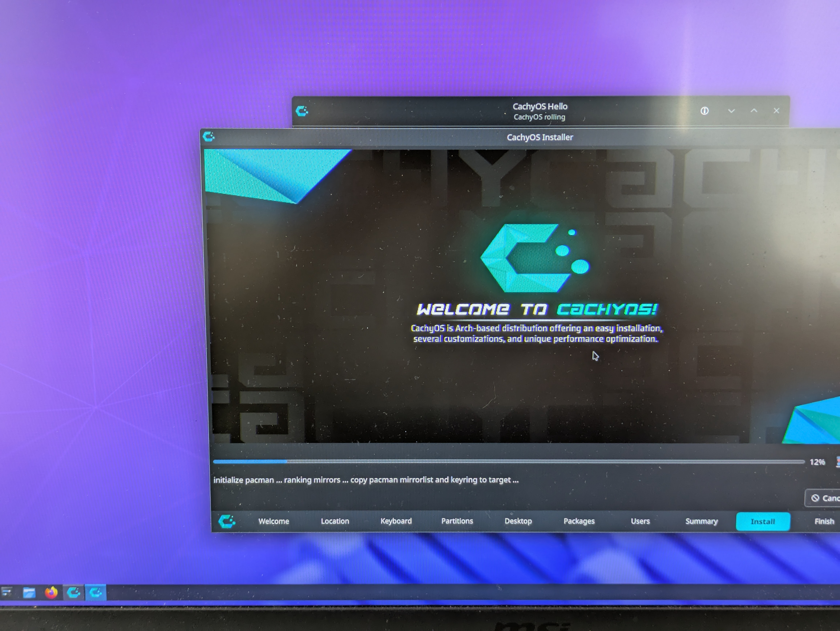Launch the file manager from the taskbar

tap(30, 592)
